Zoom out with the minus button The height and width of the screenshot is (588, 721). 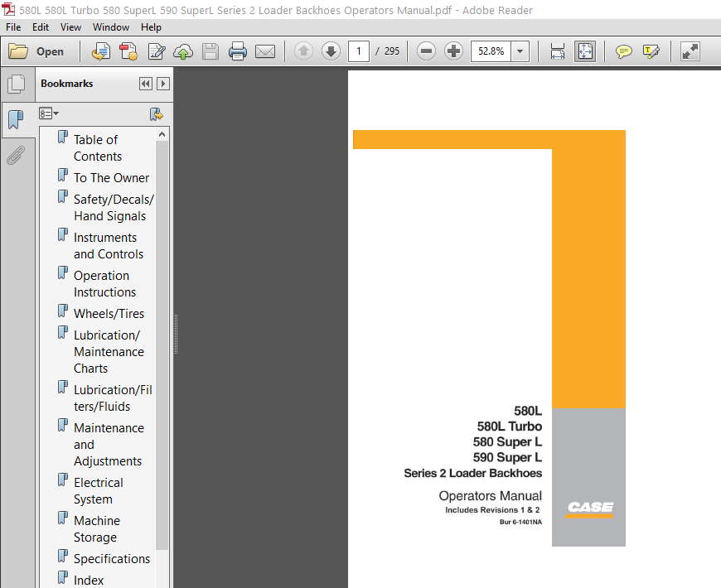tap(426, 51)
